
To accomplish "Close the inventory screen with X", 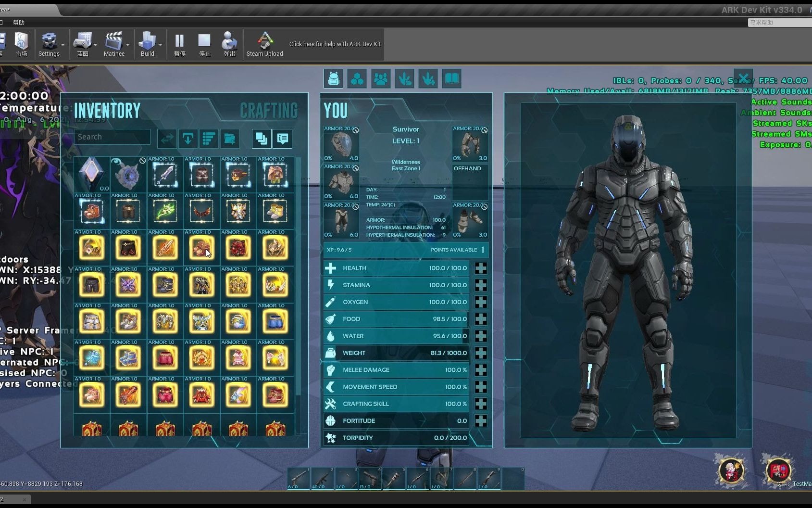I will [743, 78].
